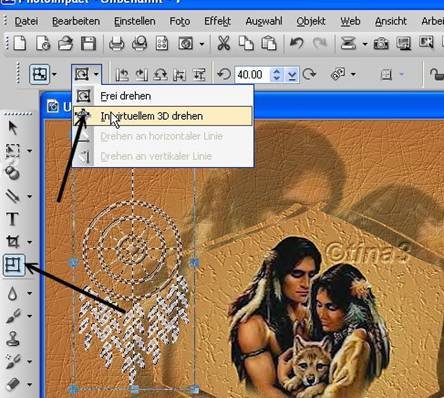Open the rotation angle value dropdown
Image resolution: width=444 pixels, height=398 pixels.
click(292, 75)
